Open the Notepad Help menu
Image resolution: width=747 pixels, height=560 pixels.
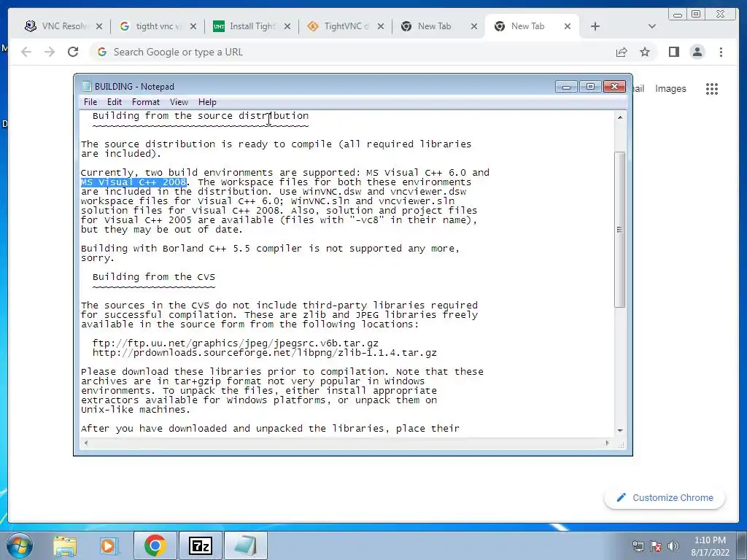click(207, 102)
